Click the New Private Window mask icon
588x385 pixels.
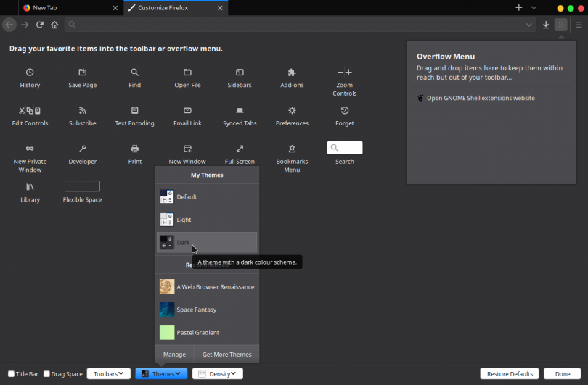coord(30,149)
